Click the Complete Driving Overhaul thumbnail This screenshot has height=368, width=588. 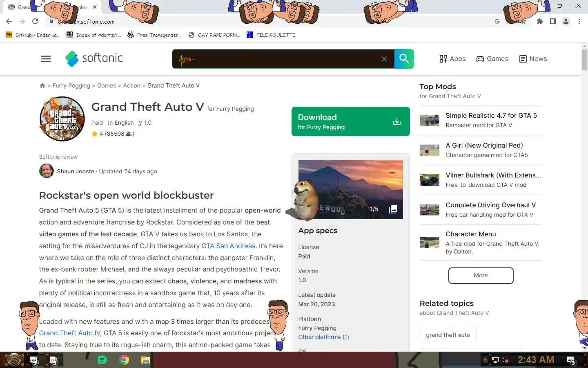point(430,210)
